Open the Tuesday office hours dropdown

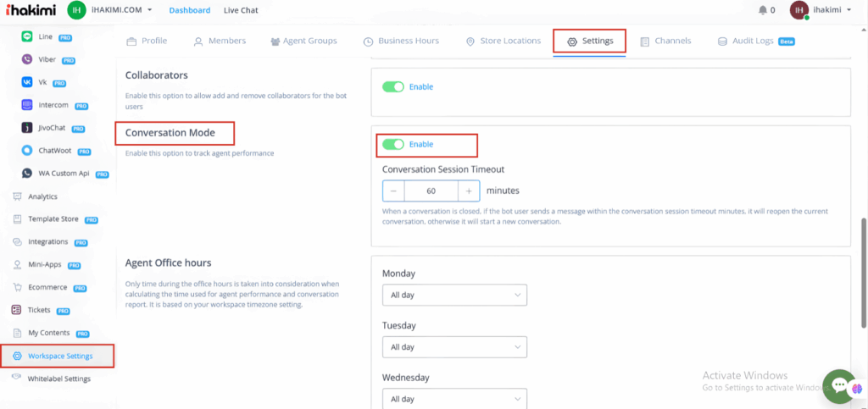coord(454,347)
